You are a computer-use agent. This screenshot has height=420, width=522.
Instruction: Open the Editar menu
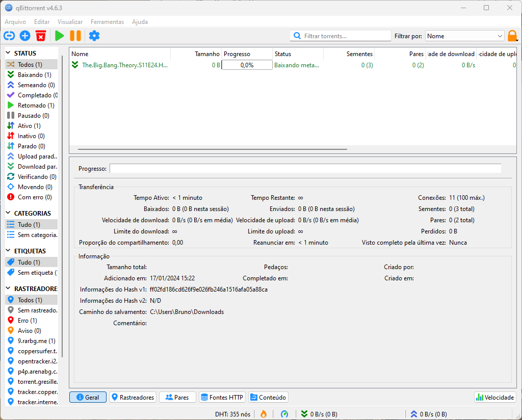[x=42, y=21]
